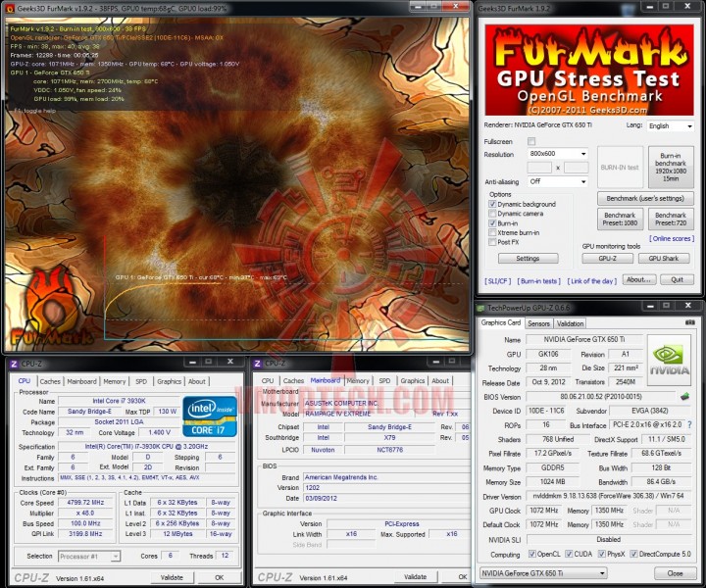Open the Lang English dropdown
Viewport: 706px width, 588px height.
[x=670, y=126]
